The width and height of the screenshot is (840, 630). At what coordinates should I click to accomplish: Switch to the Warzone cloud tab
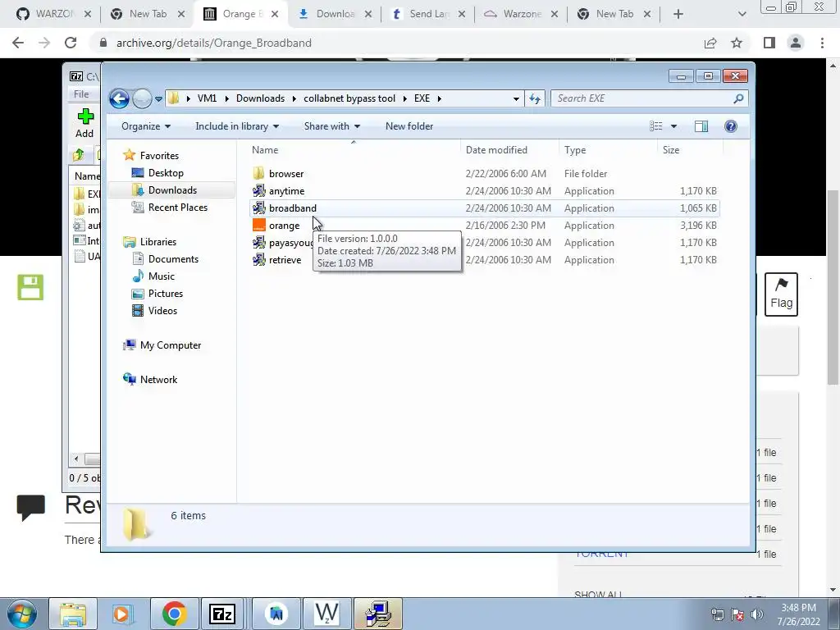click(x=521, y=14)
